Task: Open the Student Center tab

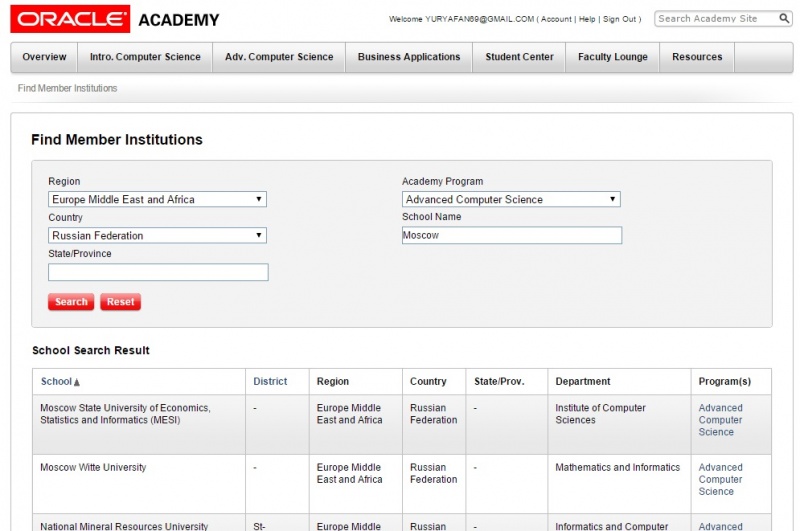Action: coord(519,57)
